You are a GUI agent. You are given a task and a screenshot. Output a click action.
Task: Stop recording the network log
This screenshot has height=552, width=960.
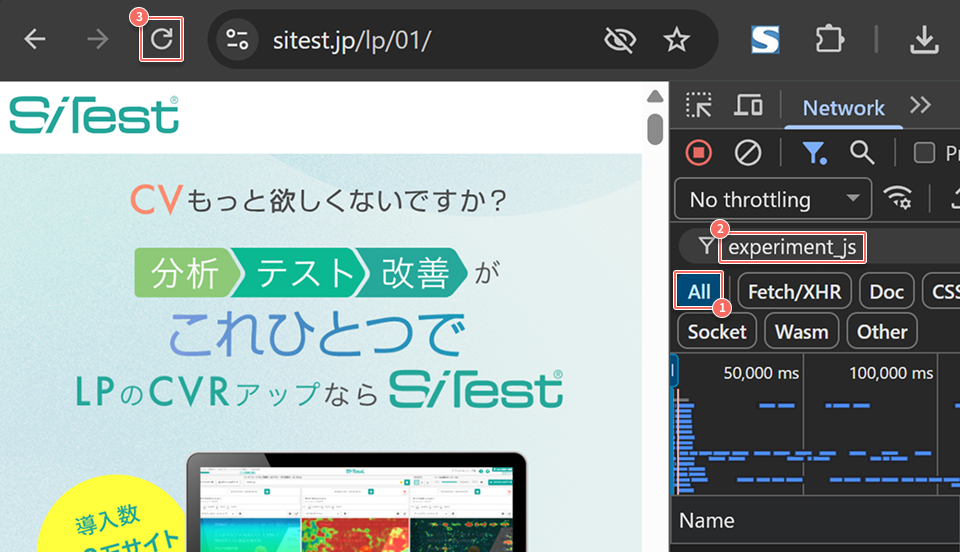tap(699, 152)
